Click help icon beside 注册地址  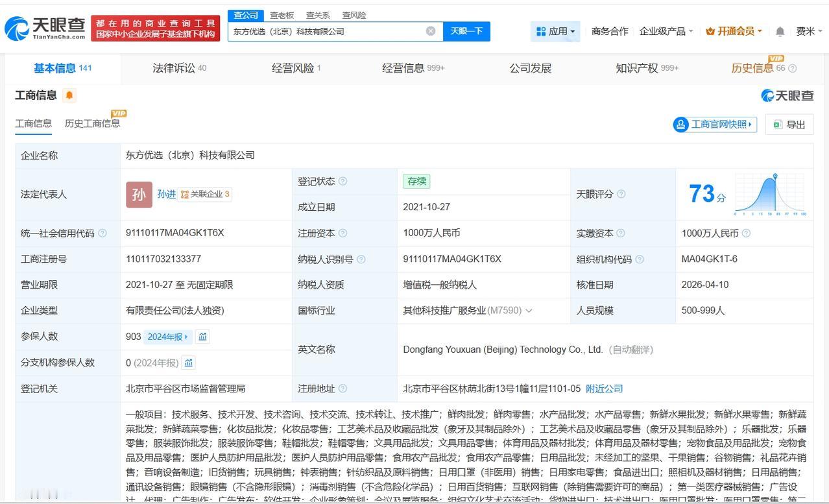point(342,389)
